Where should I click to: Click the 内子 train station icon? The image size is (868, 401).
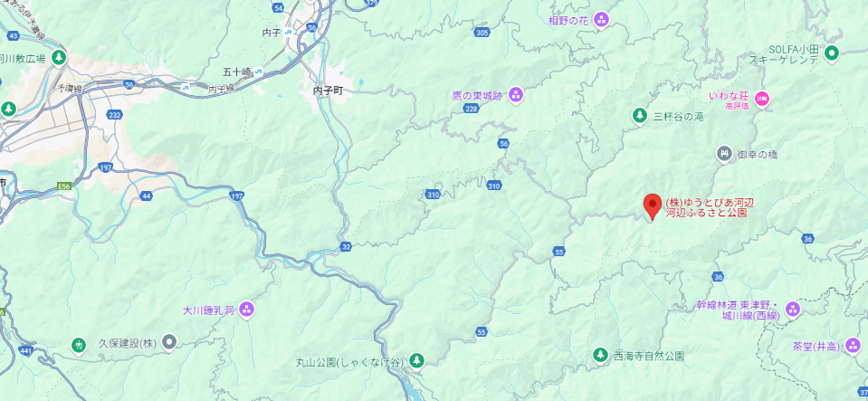click(x=289, y=33)
